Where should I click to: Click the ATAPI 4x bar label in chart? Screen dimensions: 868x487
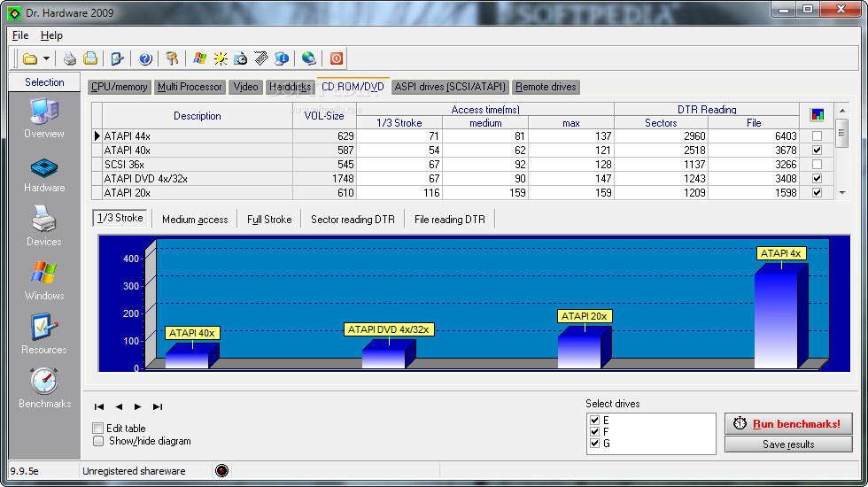(780, 253)
